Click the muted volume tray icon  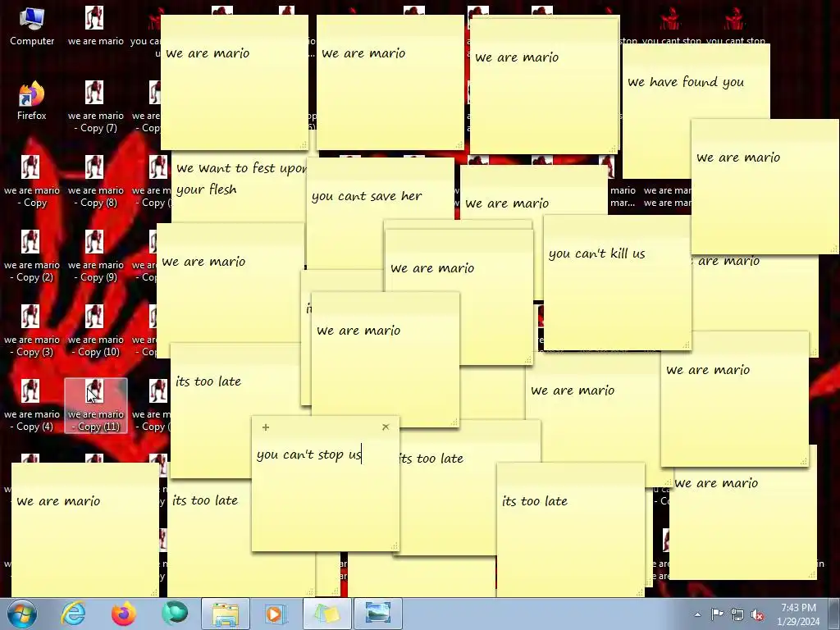pos(757,614)
